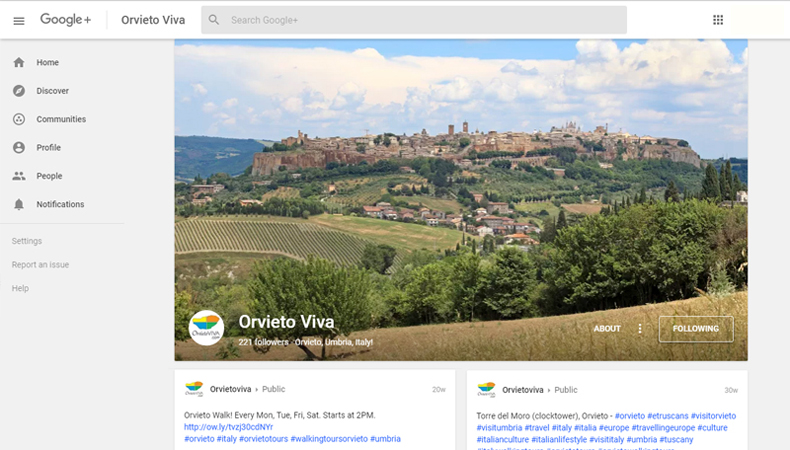Open Notifications in sidebar

pos(60,204)
